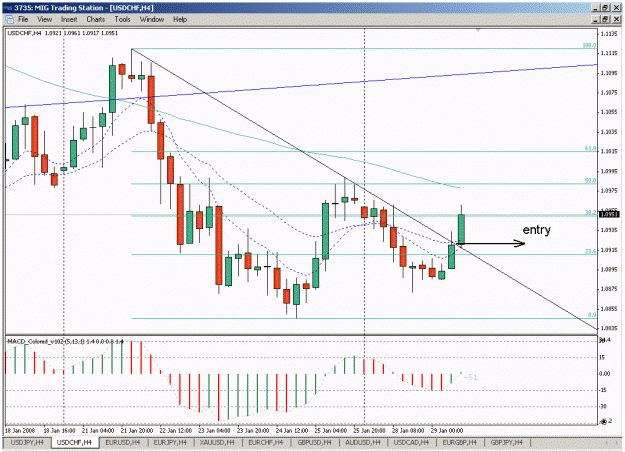Click the 1.0915 price axis value

609,250
